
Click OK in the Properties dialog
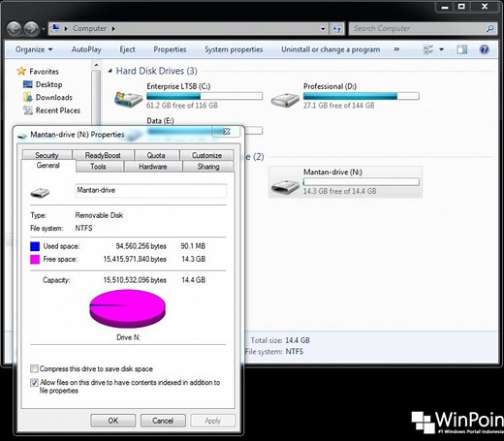[x=112, y=421]
